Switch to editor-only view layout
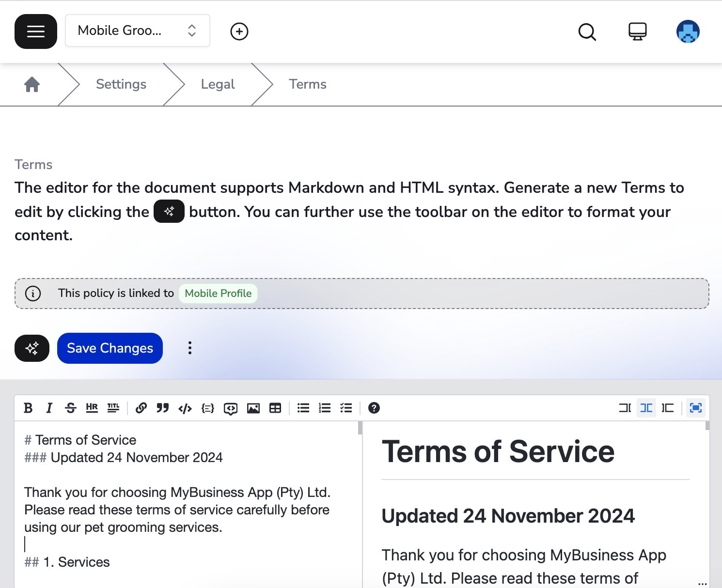Screen dimensions: 722x588 tap(624, 408)
